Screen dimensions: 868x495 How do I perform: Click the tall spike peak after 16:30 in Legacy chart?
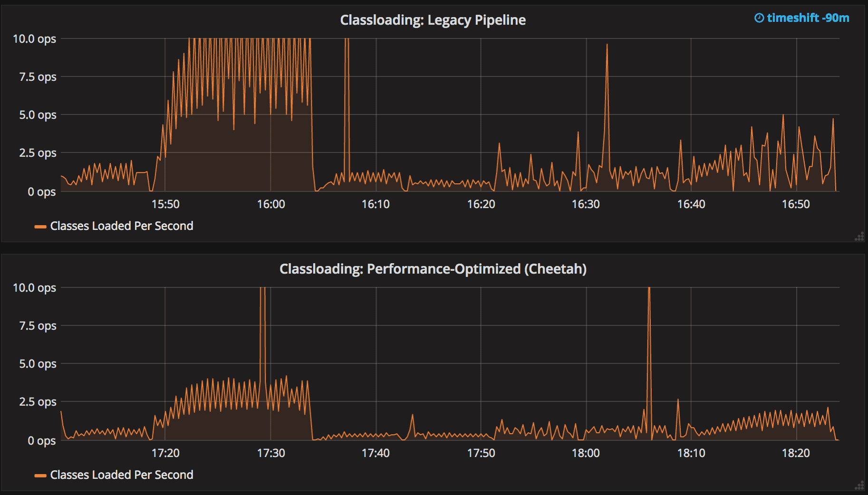607,45
